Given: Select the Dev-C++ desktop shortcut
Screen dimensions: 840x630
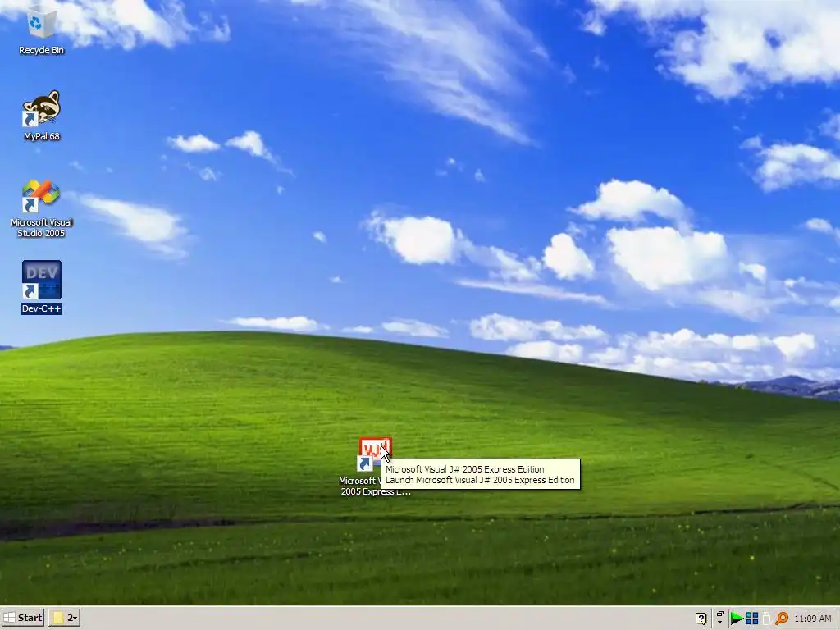Looking at the screenshot, I should pos(41,280).
